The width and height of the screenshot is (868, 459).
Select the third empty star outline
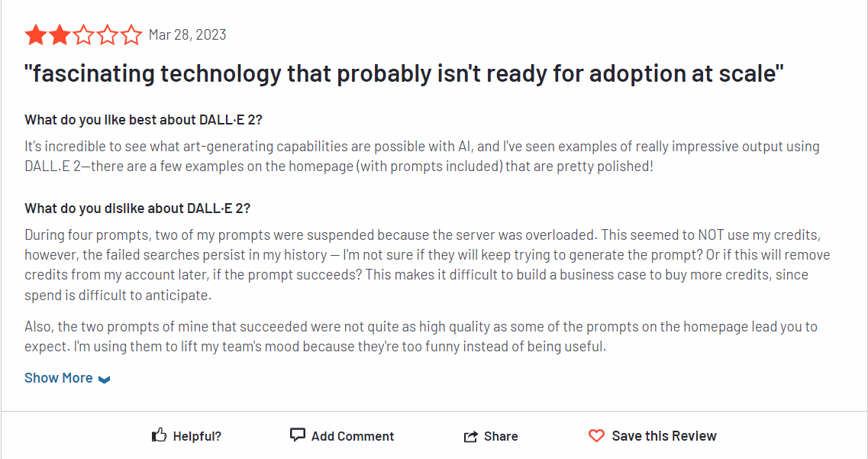[x=84, y=34]
